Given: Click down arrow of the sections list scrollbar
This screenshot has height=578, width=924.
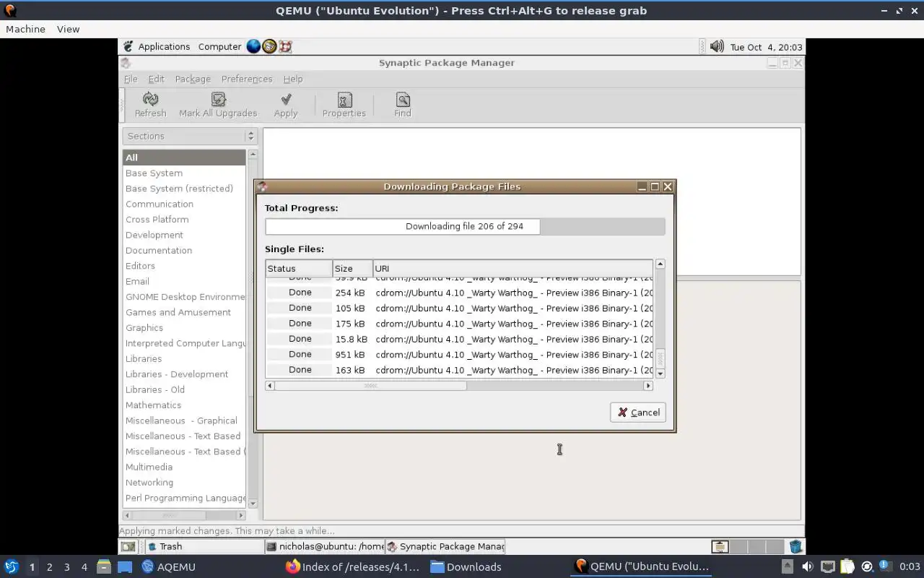Looking at the screenshot, I should (253, 503).
